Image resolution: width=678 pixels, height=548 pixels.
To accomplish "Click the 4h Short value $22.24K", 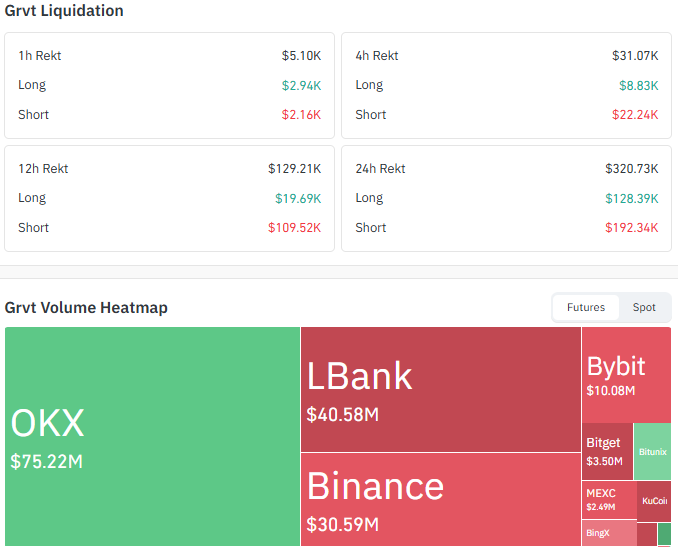I will click(x=635, y=115).
